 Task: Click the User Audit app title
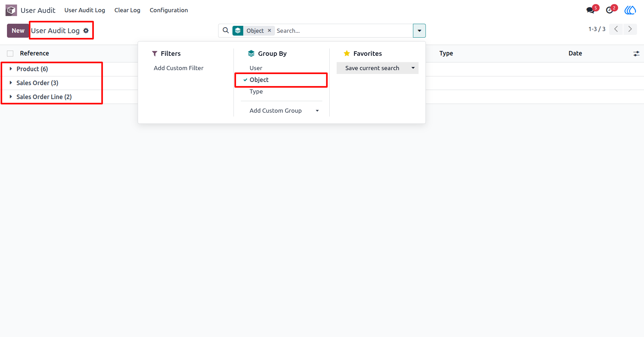[x=38, y=10]
